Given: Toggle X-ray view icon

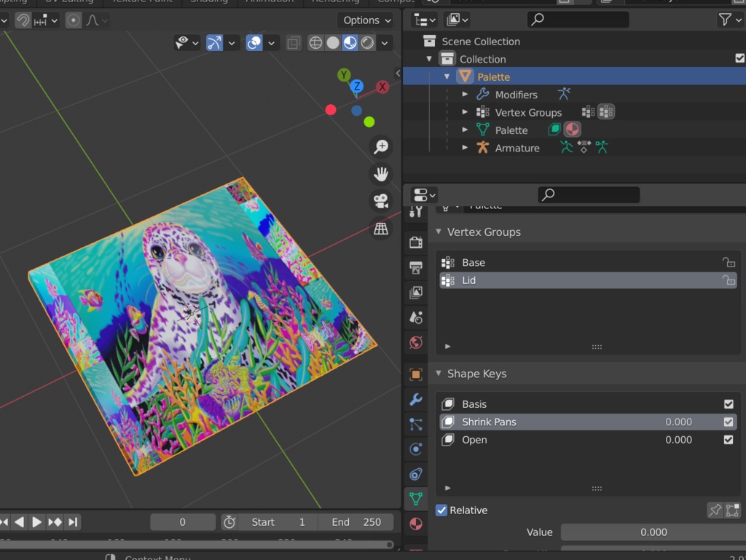Looking at the screenshot, I should (294, 43).
